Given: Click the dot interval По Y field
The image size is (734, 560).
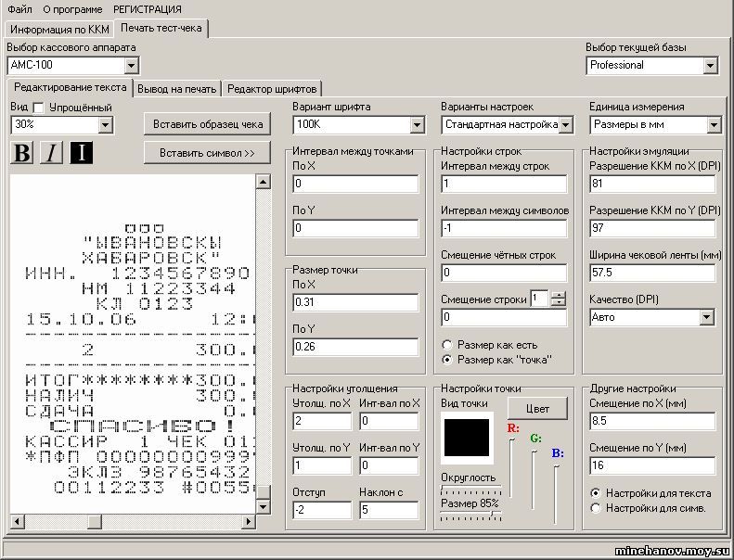Looking at the screenshot, I should pos(355,228).
